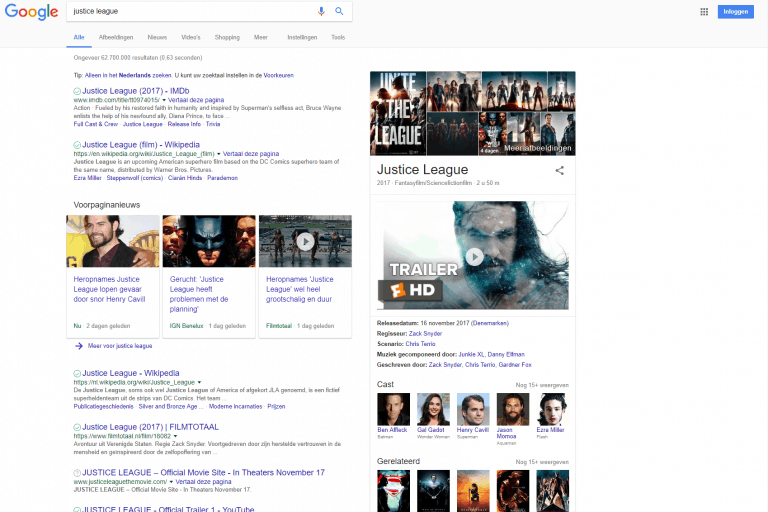Expand dropdown arrow beside justiceleaguethemovie.com URL

coord(171,482)
